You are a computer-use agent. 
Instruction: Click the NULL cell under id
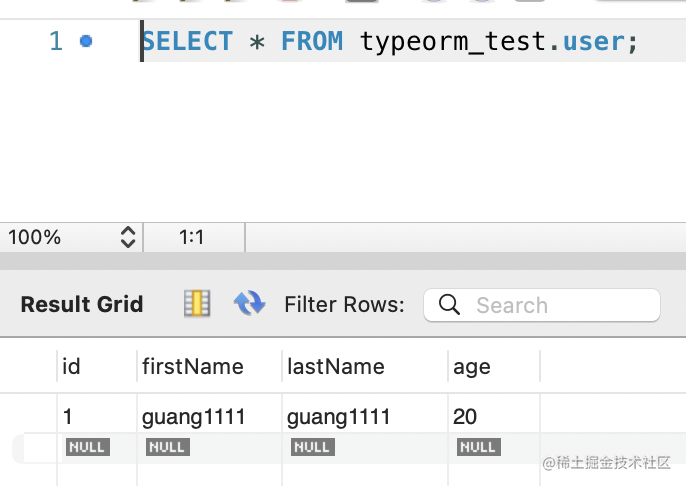[x=87, y=447]
